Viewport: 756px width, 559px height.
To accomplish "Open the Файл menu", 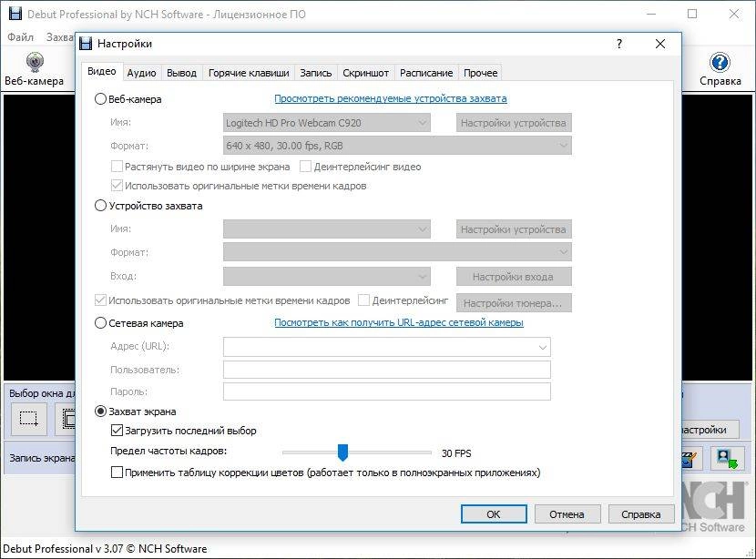I will tap(20, 37).
